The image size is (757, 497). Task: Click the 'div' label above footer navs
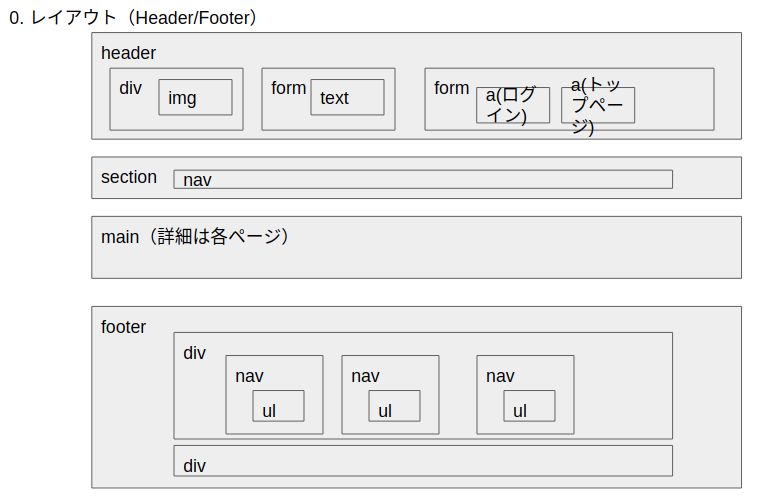tap(194, 353)
